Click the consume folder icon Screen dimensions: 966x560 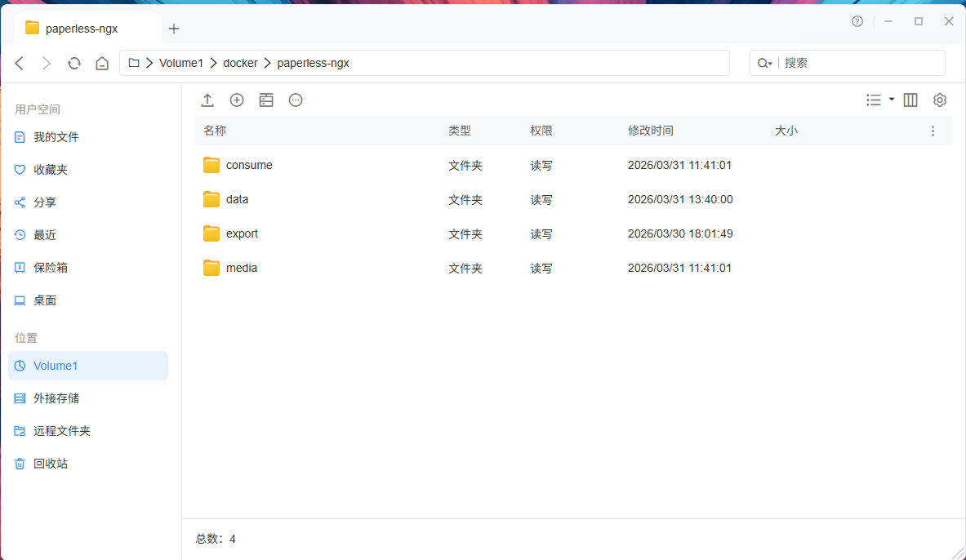[211, 165]
